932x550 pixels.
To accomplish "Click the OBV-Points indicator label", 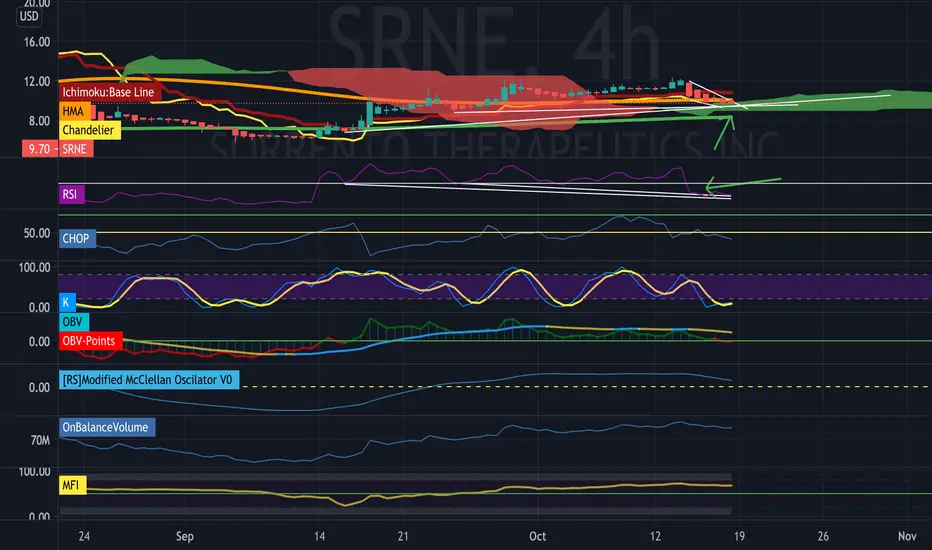I will pyautogui.click(x=90, y=341).
